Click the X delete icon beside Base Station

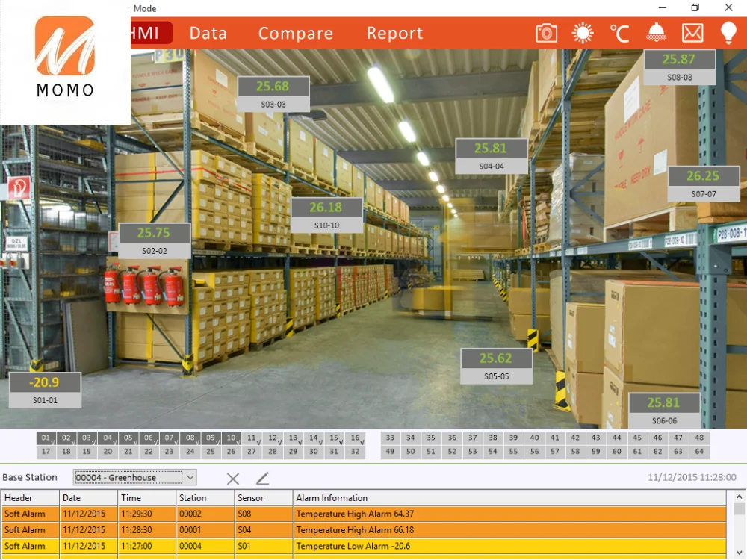click(233, 479)
